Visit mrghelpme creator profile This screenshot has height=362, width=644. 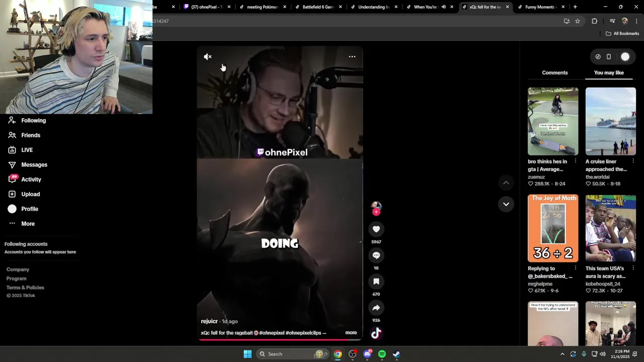coord(540,284)
